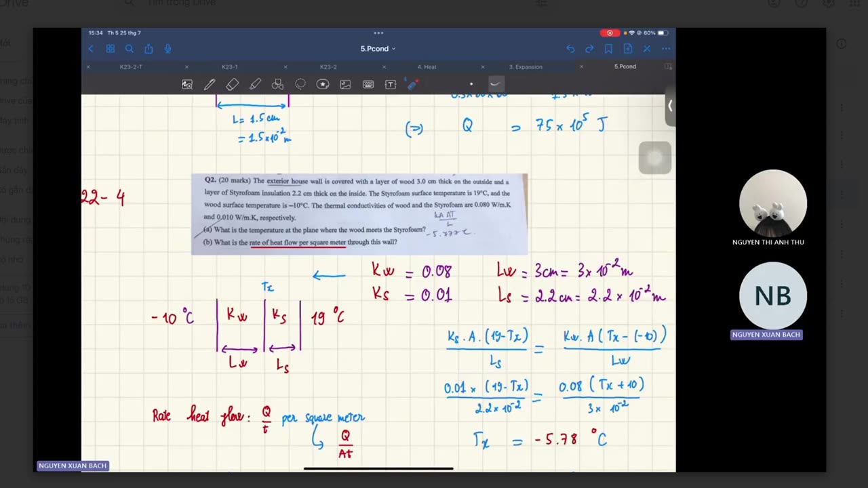
Task: Bookmark the current page
Action: point(608,49)
